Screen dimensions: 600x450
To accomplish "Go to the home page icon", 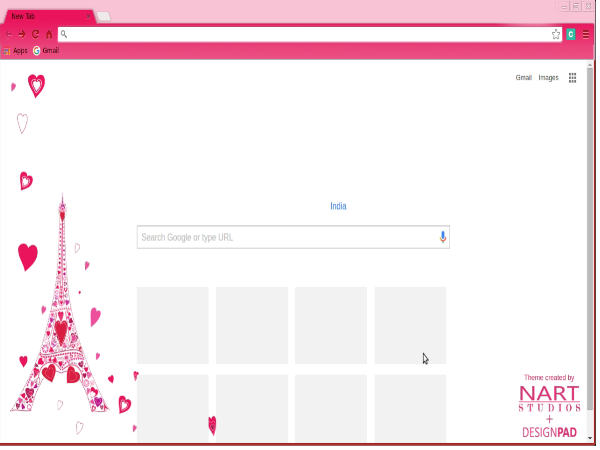I will (x=48, y=34).
